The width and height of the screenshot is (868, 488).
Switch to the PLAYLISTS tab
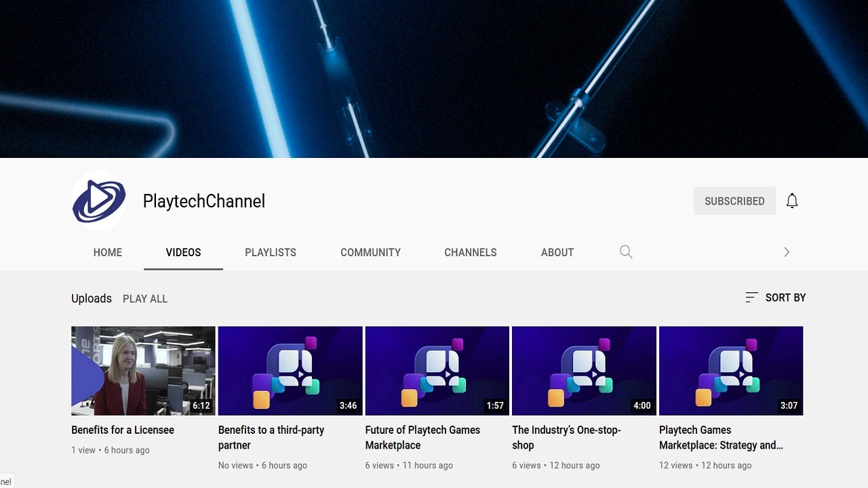click(x=270, y=252)
